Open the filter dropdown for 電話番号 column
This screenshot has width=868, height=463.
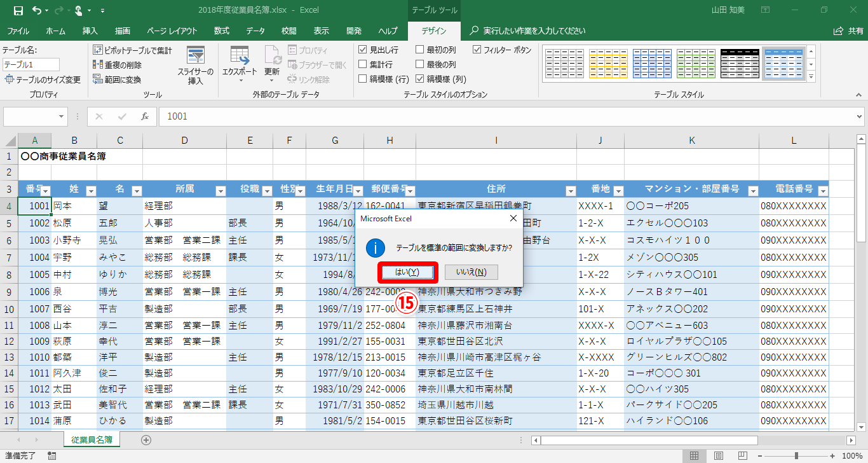pyautogui.click(x=823, y=190)
